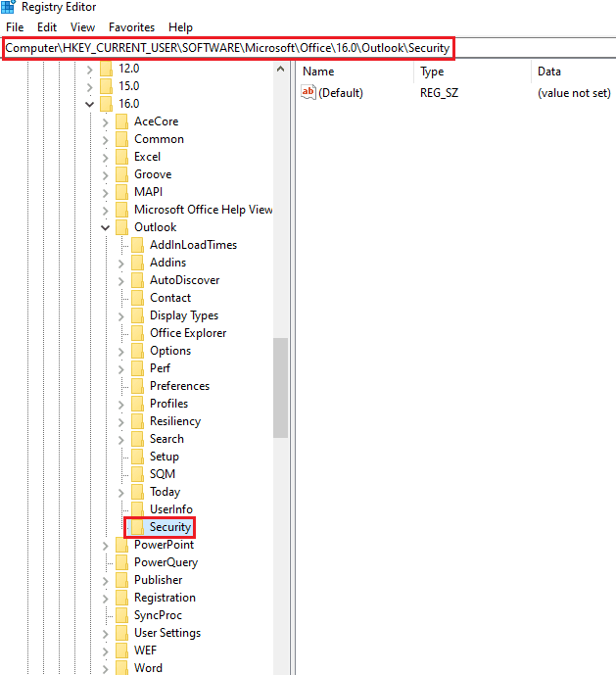This screenshot has height=675, width=616.
Task: Select the UserInfo folder icon
Action: (x=137, y=509)
